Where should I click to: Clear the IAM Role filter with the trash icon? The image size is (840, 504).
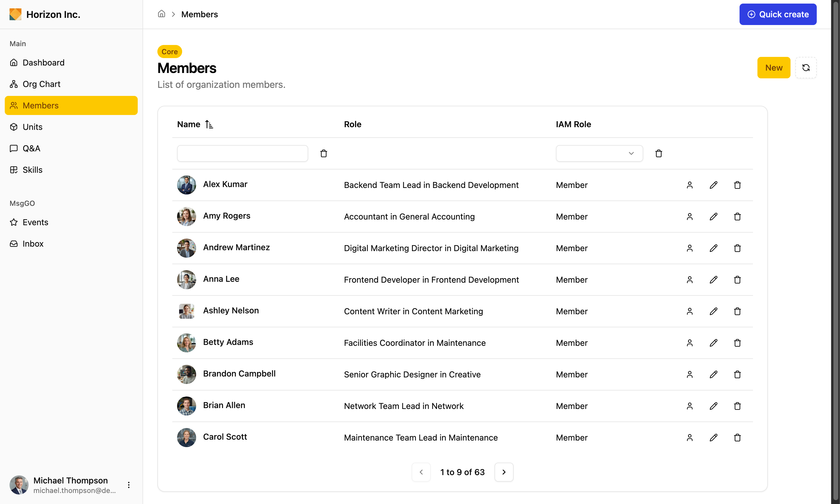point(658,153)
